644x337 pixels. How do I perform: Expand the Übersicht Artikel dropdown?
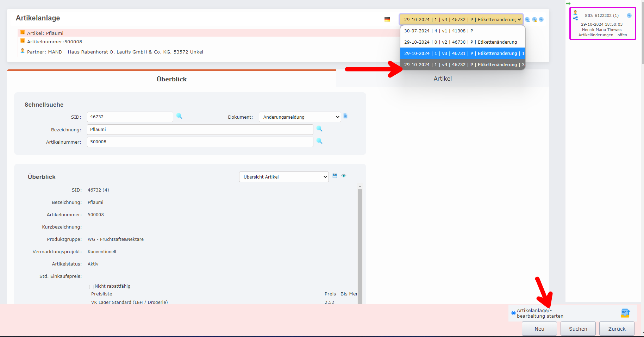click(283, 177)
